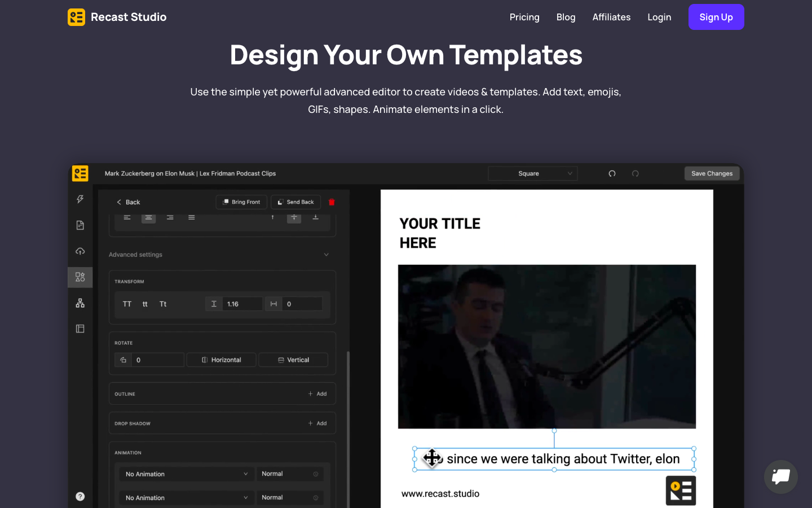The height and width of the screenshot is (508, 812).
Task: Click the red trash delete icon
Action: (332, 202)
